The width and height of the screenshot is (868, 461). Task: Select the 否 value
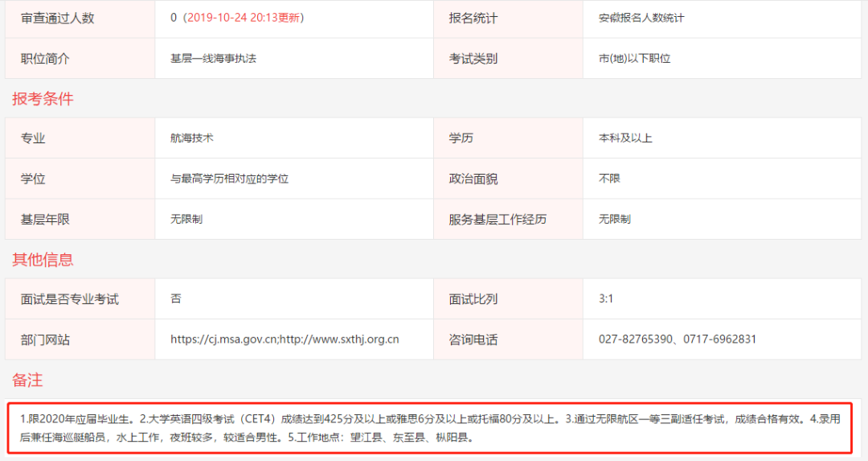click(x=176, y=298)
